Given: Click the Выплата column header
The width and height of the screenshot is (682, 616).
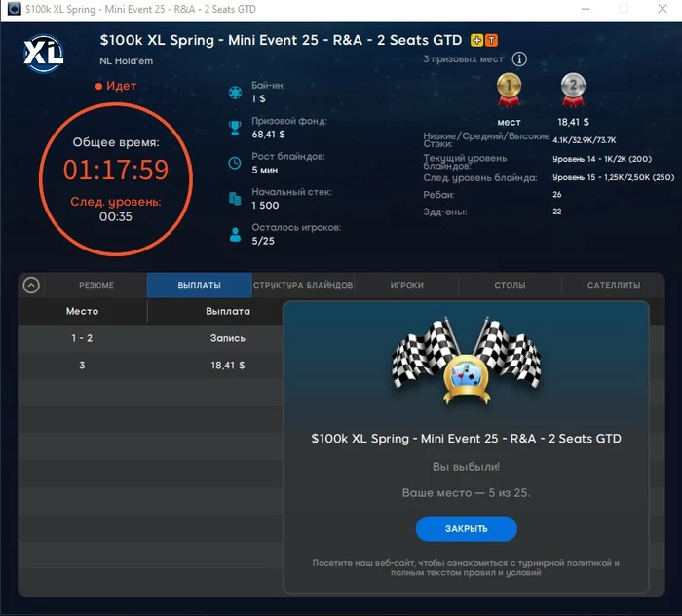Looking at the screenshot, I should [x=227, y=311].
